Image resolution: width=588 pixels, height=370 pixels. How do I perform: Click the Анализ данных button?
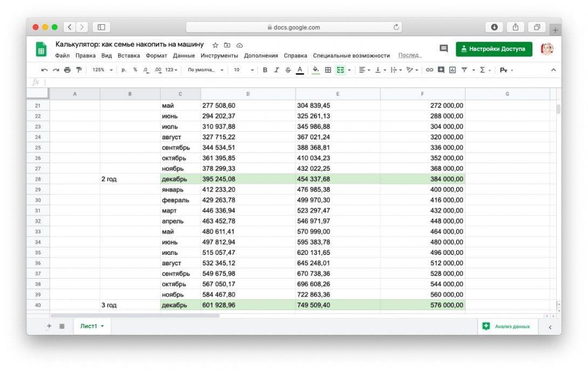click(x=507, y=326)
